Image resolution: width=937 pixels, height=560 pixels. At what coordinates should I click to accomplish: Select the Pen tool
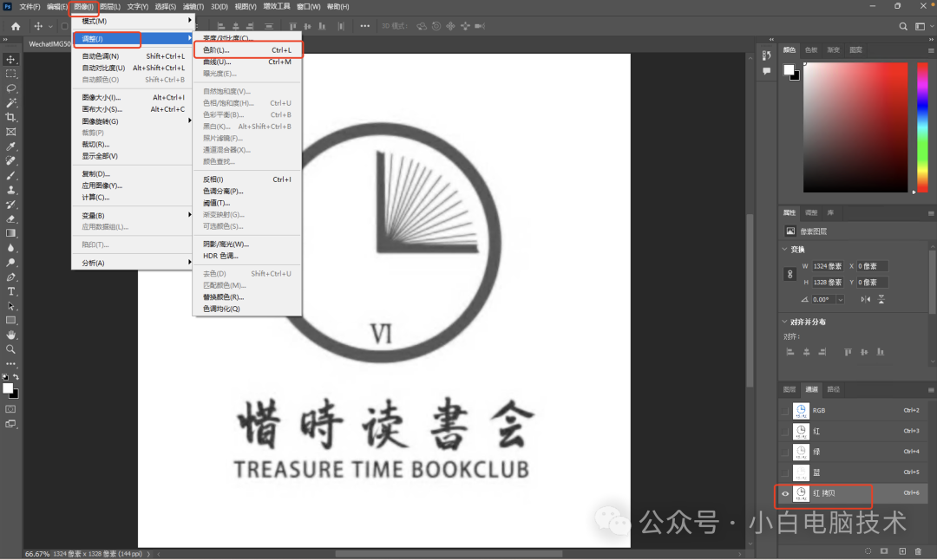[x=10, y=277]
